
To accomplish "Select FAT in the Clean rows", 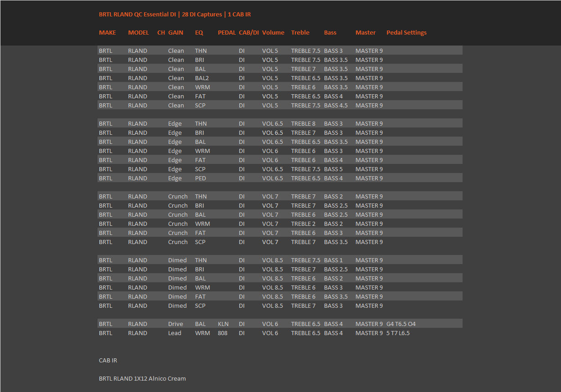I will click(x=200, y=96).
